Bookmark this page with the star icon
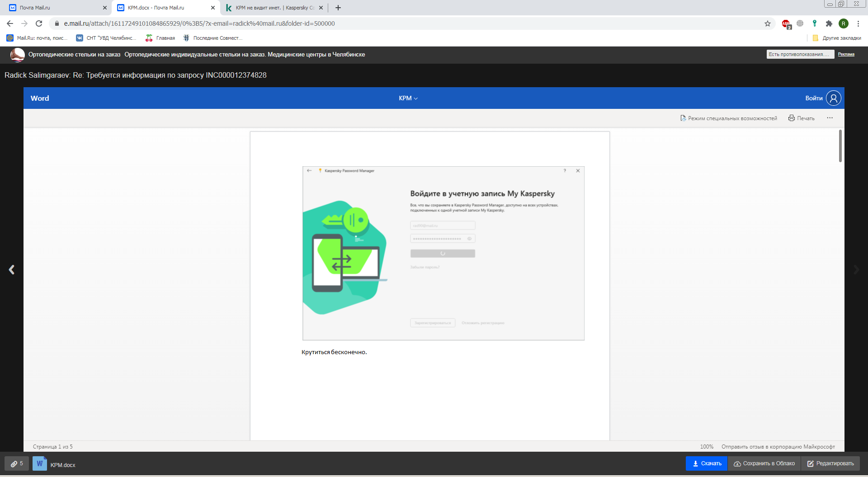This screenshot has height=477, width=868. tap(768, 23)
